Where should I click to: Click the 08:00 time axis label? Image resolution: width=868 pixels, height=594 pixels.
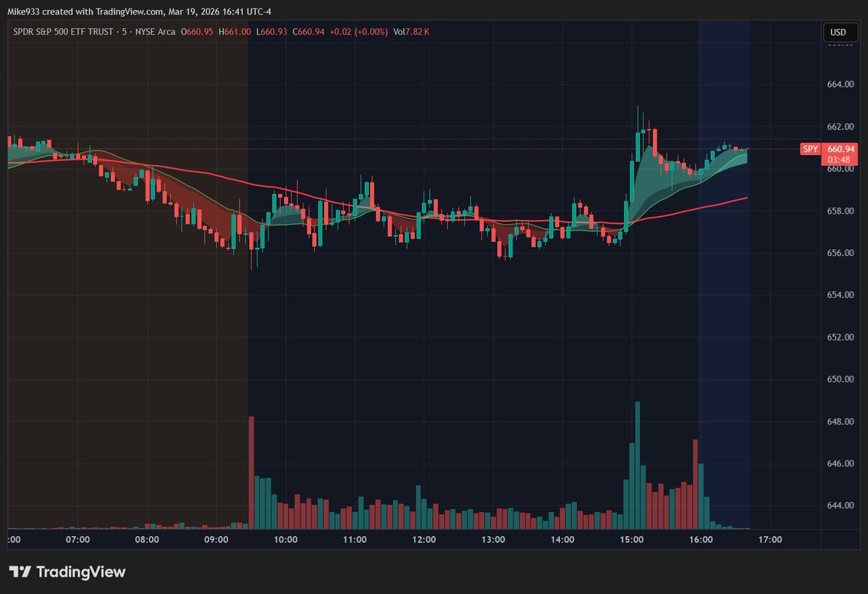coord(147,540)
